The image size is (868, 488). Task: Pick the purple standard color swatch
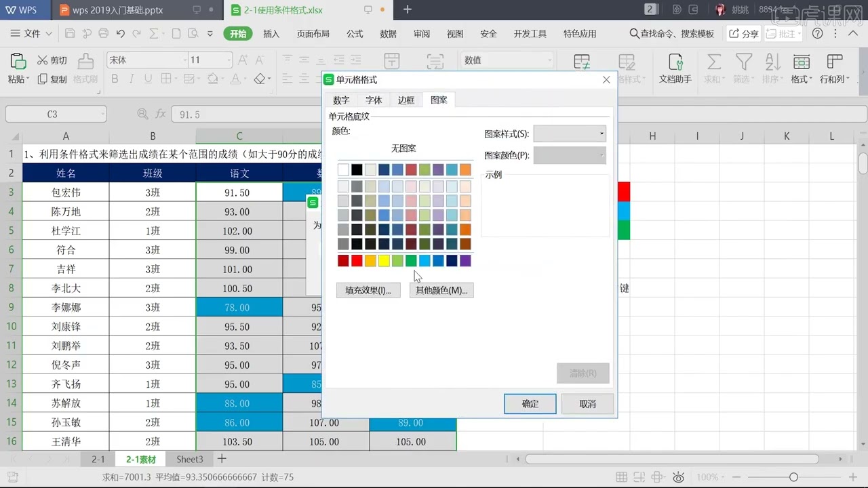[x=465, y=261]
